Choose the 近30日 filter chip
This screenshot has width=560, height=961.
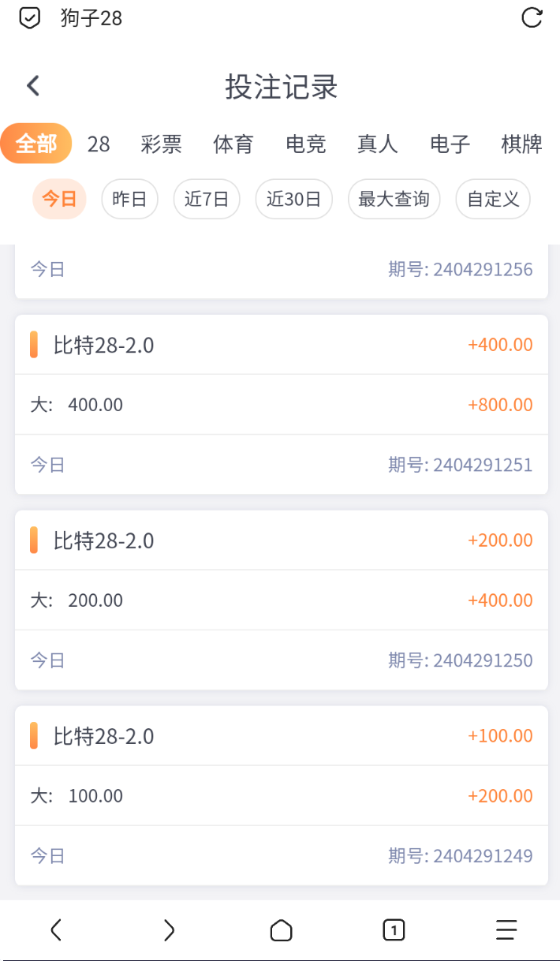[293, 199]
